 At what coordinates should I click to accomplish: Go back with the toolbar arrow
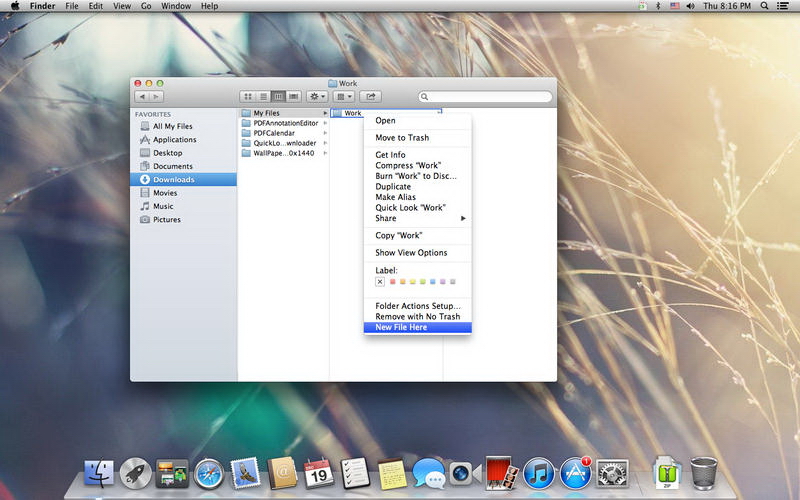point(141,96)
